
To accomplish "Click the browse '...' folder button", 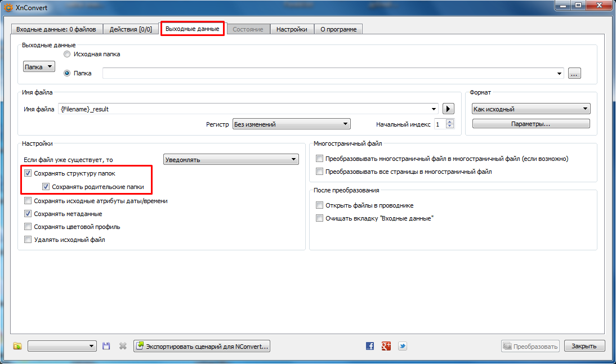I will (574, 74).
